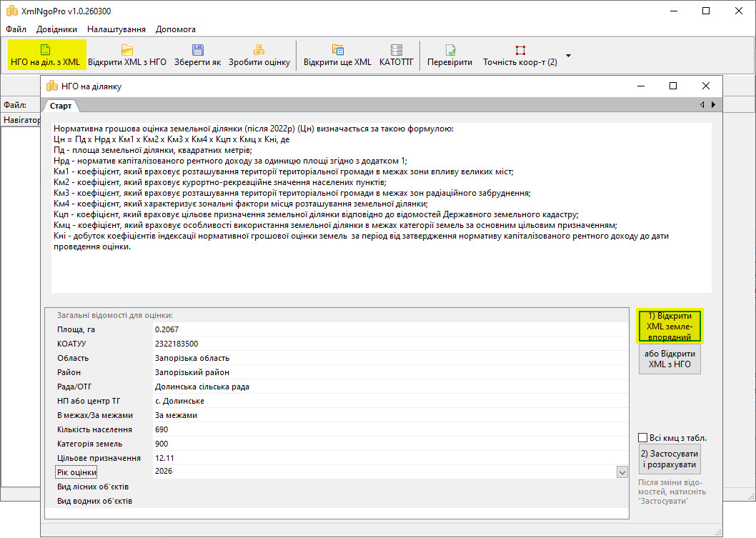This screenshot has height=538, width=756.
Task: Click the 'Зберегти як' floppy disk icon
Action: (197, 50)
